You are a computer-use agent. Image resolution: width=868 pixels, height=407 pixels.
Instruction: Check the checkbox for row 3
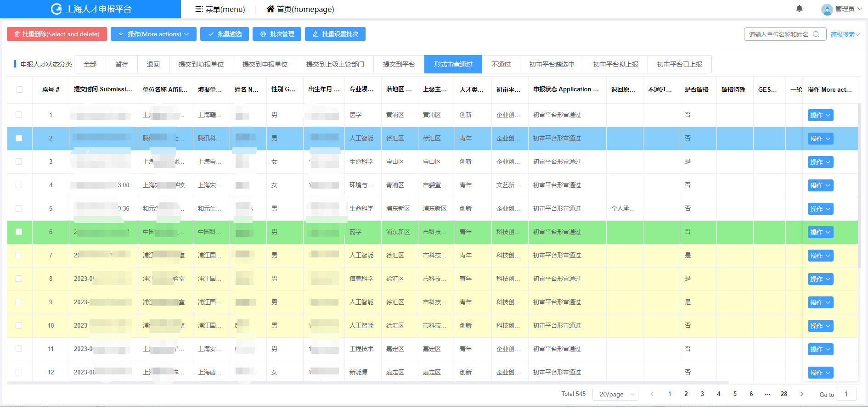19,162
